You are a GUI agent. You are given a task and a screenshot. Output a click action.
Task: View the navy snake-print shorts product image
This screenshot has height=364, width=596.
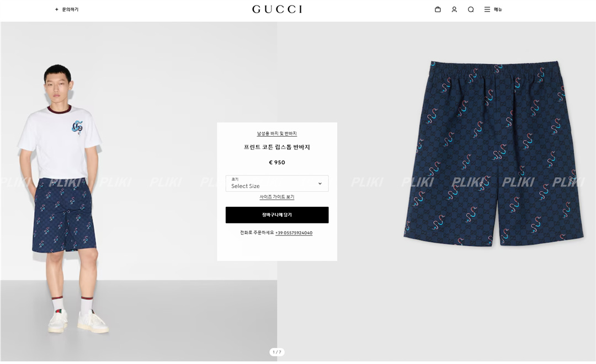493,153
